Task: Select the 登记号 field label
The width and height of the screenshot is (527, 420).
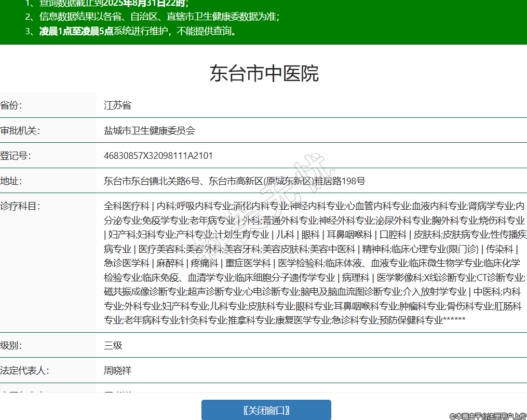Action: (x=16, y=156)
